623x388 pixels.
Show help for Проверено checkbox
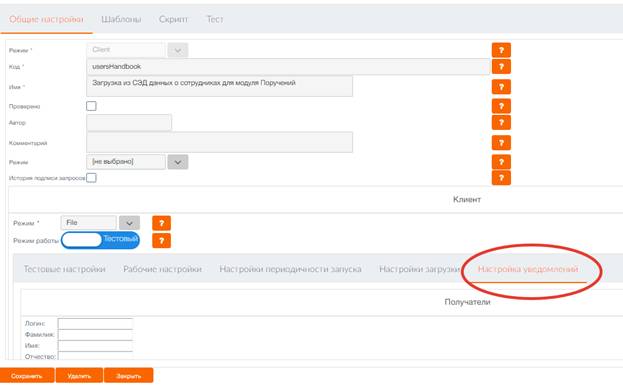pyautogui.click(x=501, y=106)
